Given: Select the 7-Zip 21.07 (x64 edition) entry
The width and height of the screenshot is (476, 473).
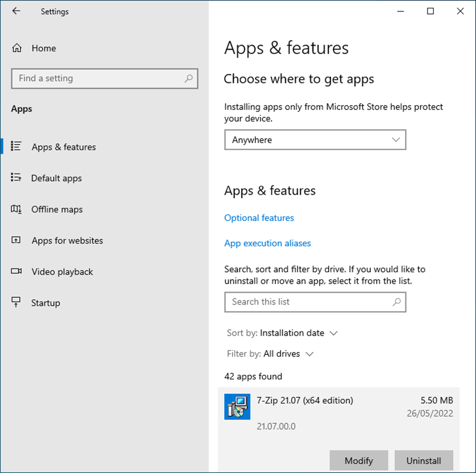Looking at the screenshot, I should [338, 429].
